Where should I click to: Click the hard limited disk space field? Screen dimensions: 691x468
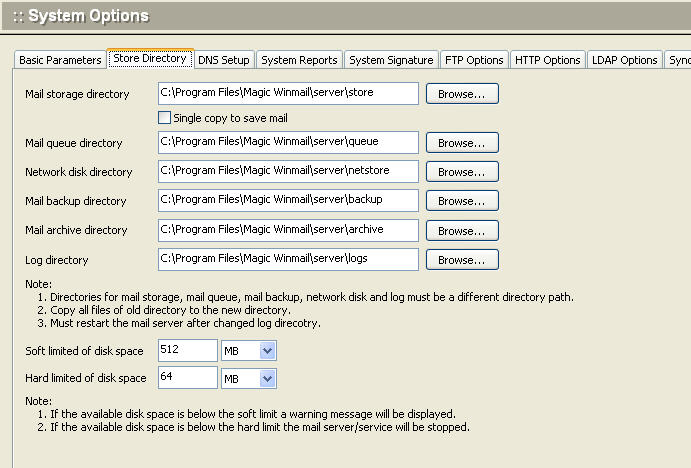[187, 378]
